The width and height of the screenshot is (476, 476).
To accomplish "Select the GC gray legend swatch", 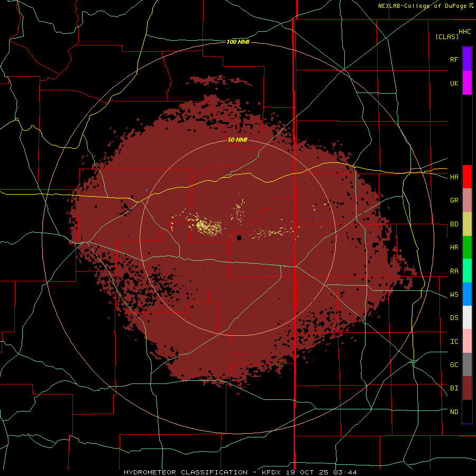I will point(467,364).
